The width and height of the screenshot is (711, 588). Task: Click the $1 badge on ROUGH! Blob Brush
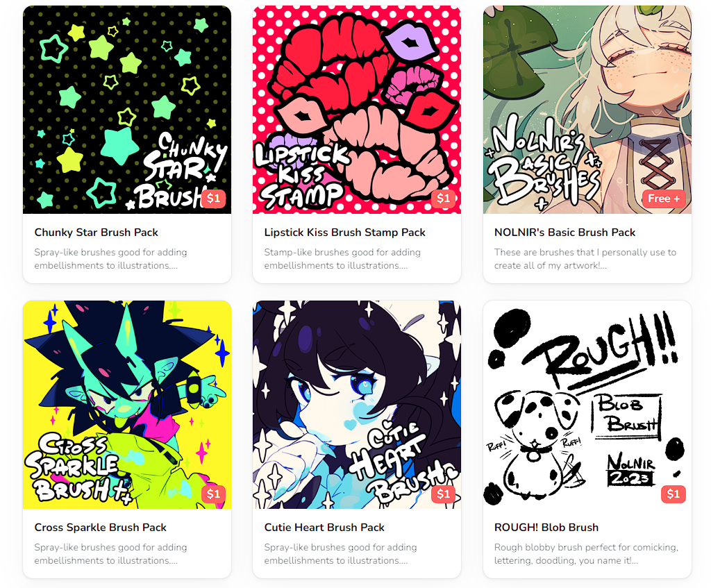point(674,494)
